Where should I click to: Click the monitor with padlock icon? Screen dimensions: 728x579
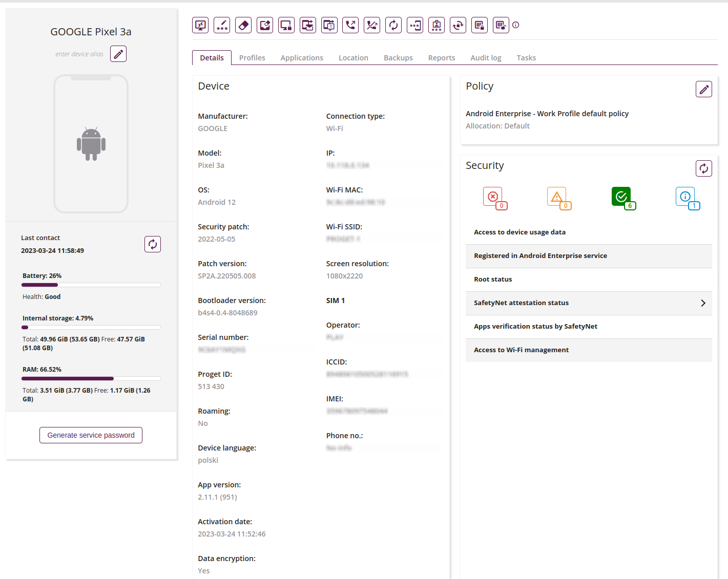click(x=286, y=25)
